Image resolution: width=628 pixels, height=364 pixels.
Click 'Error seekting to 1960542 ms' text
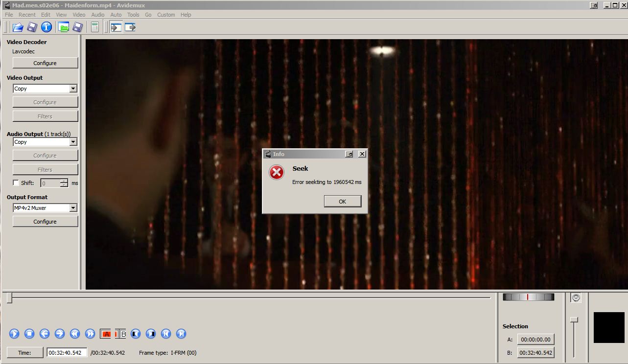coord(326,182)
